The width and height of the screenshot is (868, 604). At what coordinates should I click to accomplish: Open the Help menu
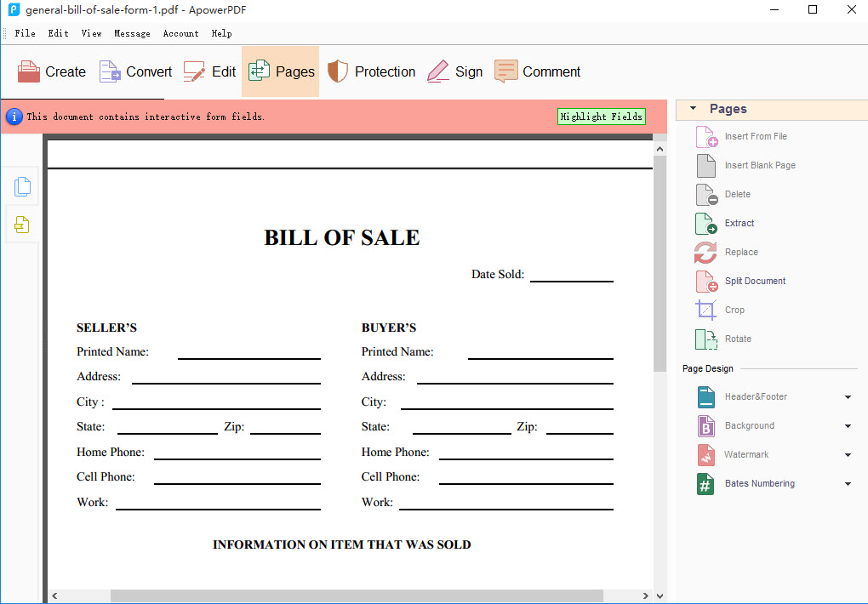click(221, 33)
